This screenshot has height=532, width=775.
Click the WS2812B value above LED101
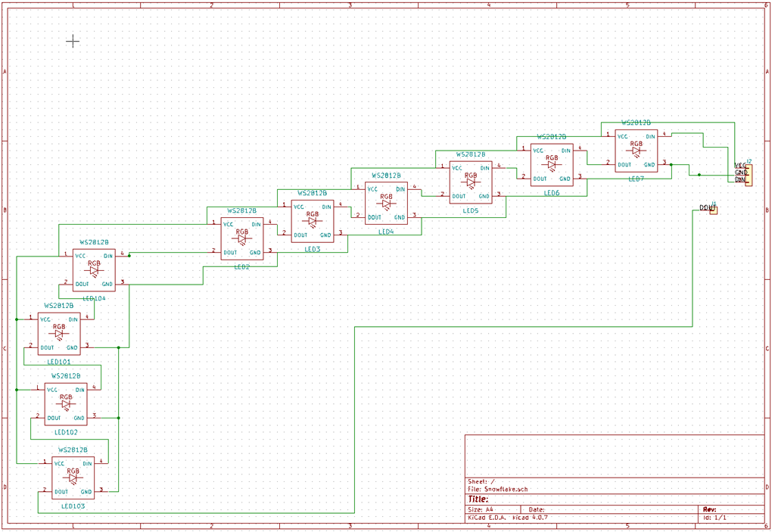click(59, 306)
